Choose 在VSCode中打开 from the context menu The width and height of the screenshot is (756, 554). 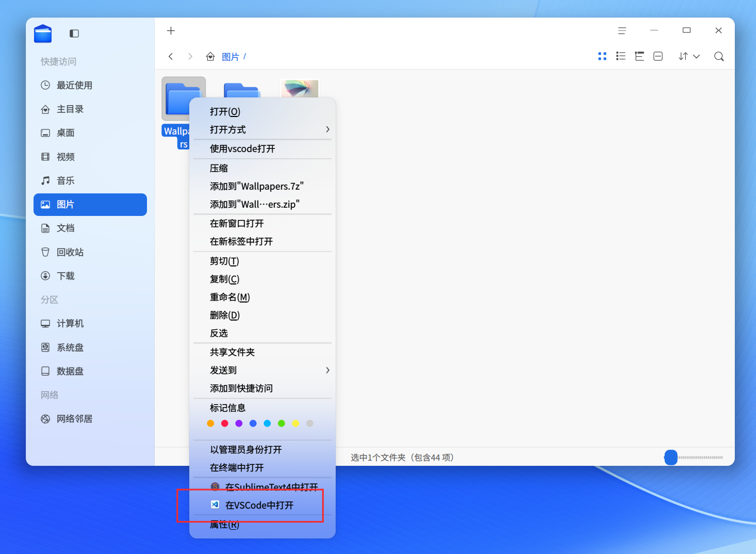tap(262, 506)
